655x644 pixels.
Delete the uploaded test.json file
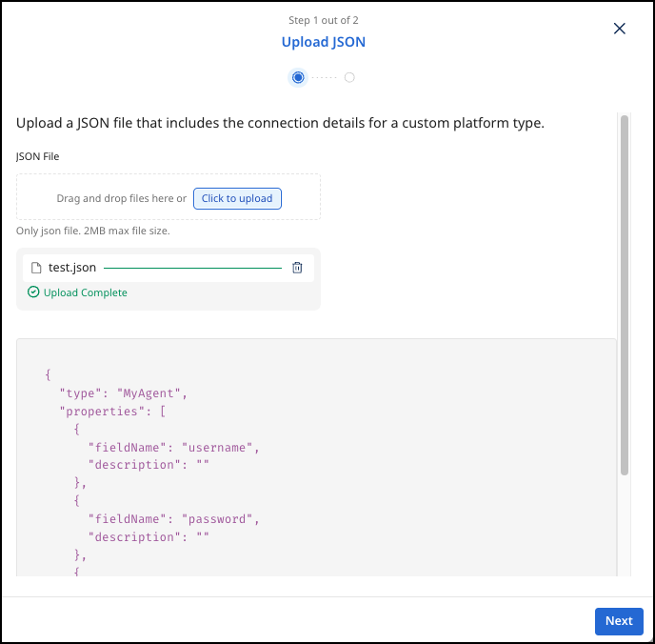pos(297,268)
